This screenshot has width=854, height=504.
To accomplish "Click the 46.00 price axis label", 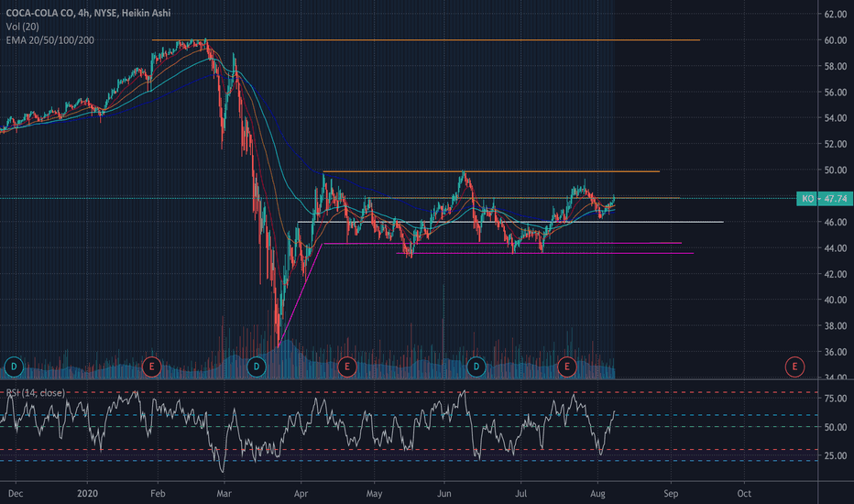I will pyautogui.click(x=835, y=223).
